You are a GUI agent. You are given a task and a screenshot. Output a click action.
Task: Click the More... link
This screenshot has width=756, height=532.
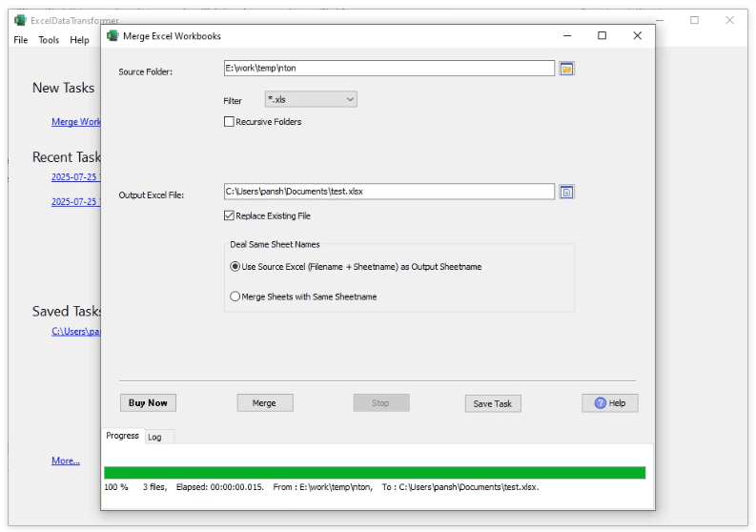66,460
